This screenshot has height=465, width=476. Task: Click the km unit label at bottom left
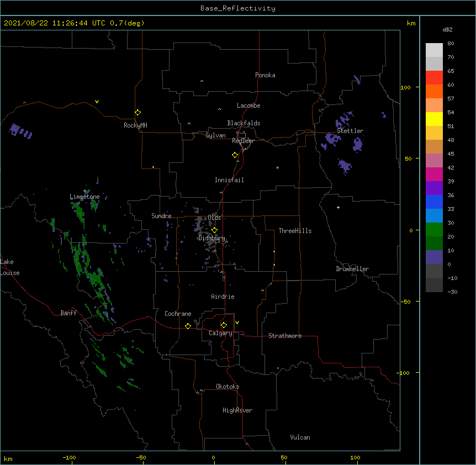click(8, 458)
